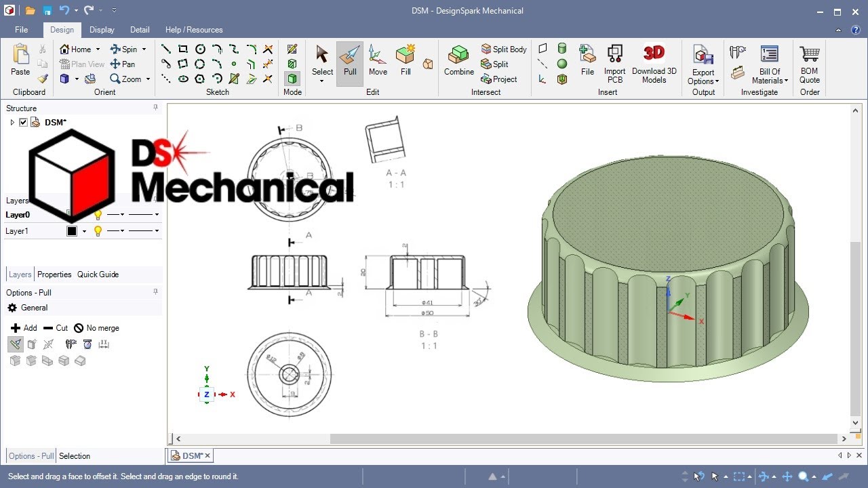Open Layer1 color dropdown arrow
868x488 pixels.
(x=84, y=231)
